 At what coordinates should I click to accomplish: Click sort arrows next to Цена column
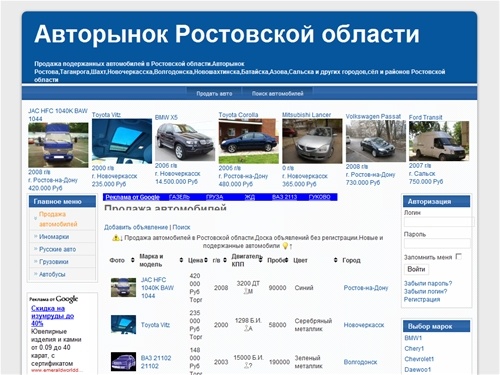click(x=206, y=260)
